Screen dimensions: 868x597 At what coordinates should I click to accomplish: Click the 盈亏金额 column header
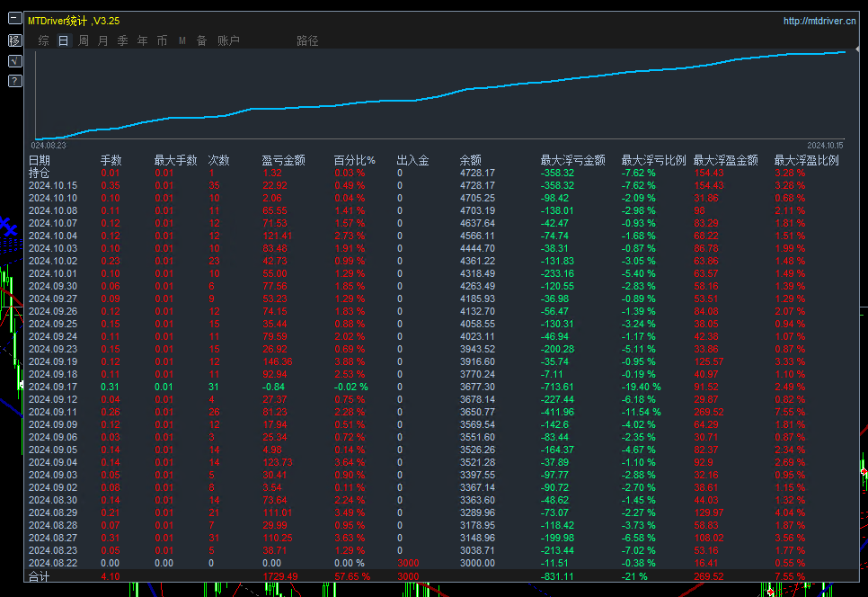(x=283, y=161)
